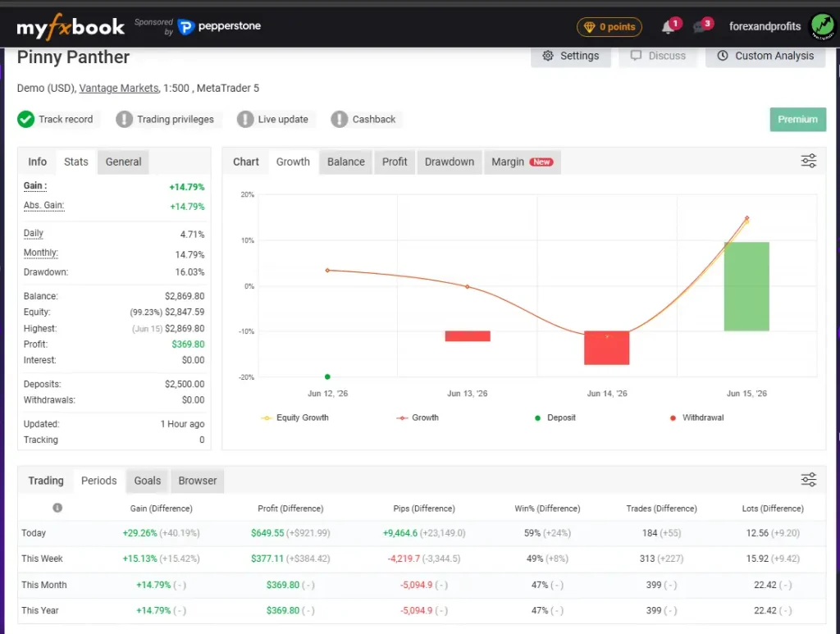Viewport: 840px width, 634px height.
Task: Click the Monthly label
Action: click(x=41, y=253)
